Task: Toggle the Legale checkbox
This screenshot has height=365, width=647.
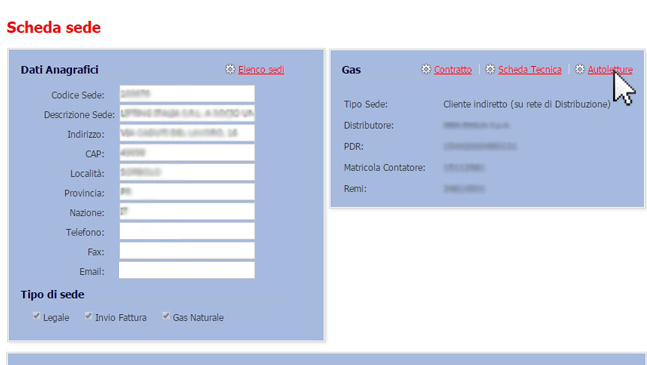Action: tap(36, 316)
